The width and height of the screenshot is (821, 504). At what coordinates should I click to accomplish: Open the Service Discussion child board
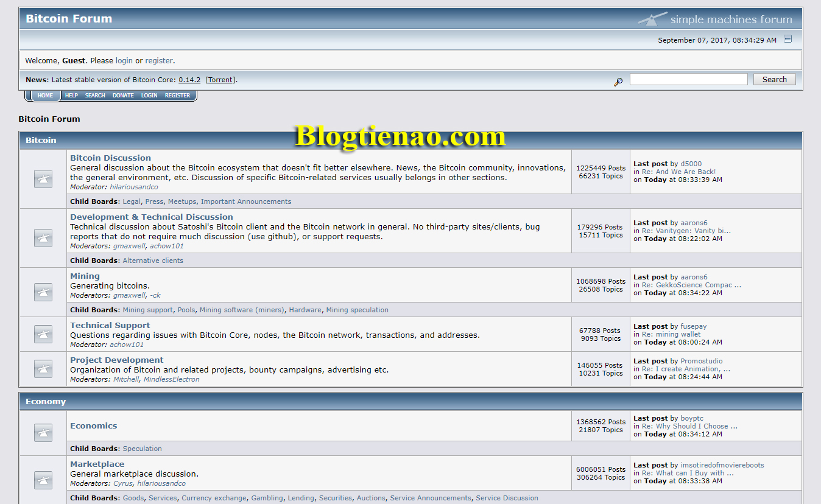(x=507, y=498)
